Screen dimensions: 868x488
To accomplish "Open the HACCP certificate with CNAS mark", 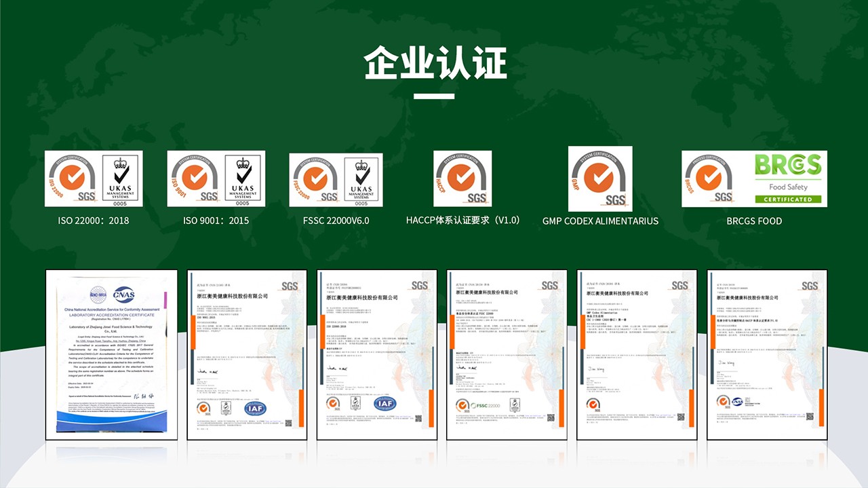I will [x=766, y=354].
